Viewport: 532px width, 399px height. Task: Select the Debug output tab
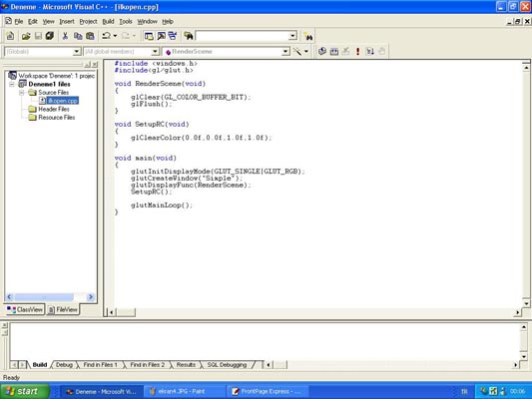tap(64, 365)
